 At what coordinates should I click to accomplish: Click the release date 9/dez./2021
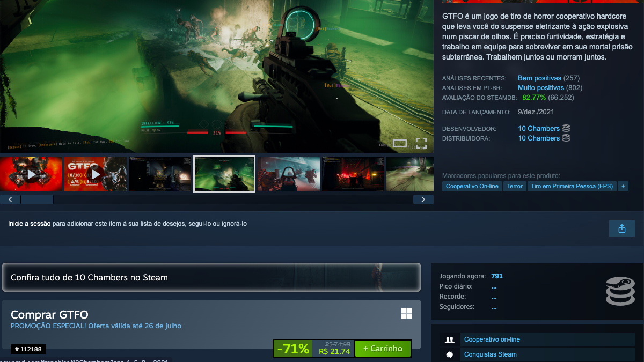[536, 112]
